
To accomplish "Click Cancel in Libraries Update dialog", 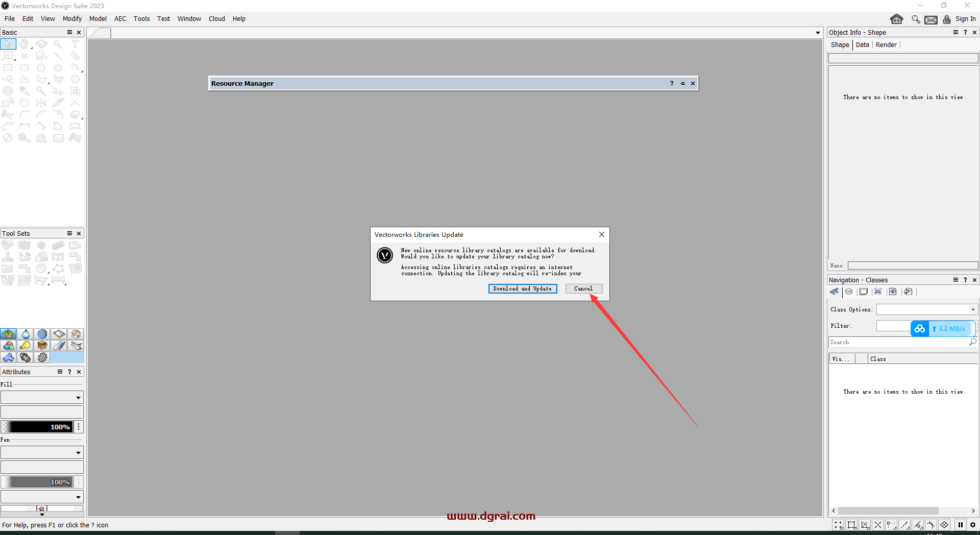I will coord(583,288).
